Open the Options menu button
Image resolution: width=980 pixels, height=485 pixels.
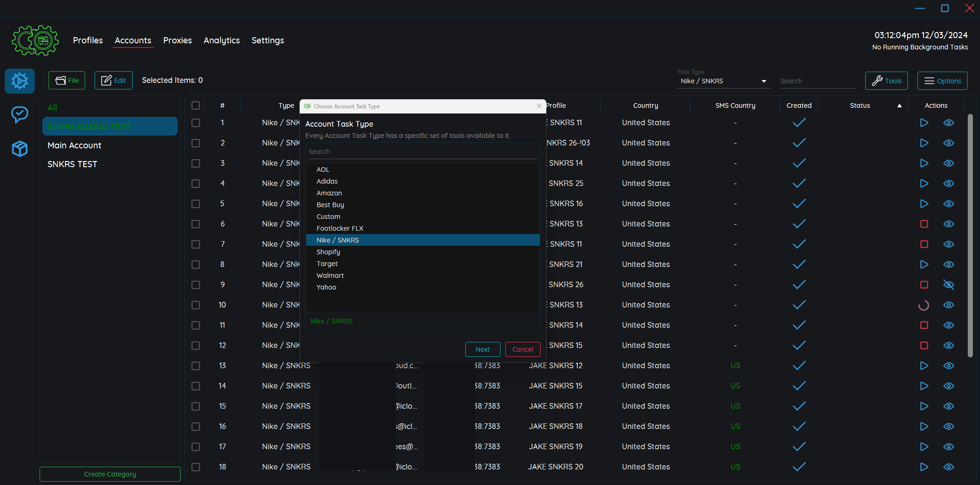click(942, 81)
